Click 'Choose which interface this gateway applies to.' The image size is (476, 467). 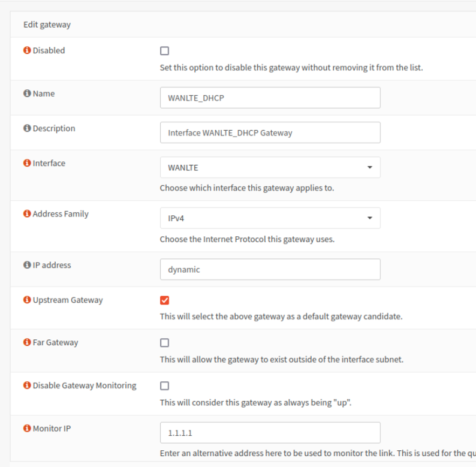click(x=247, y=188)
